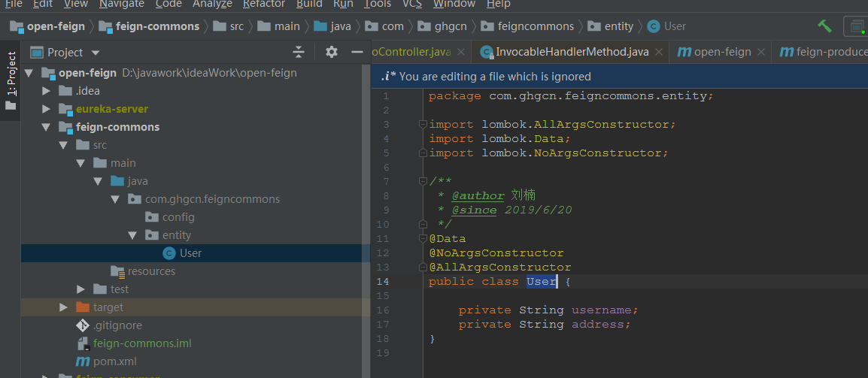The width and height of the screenshot is (868, 378).
Task: Open the File menu
Action: click(14, 4)
